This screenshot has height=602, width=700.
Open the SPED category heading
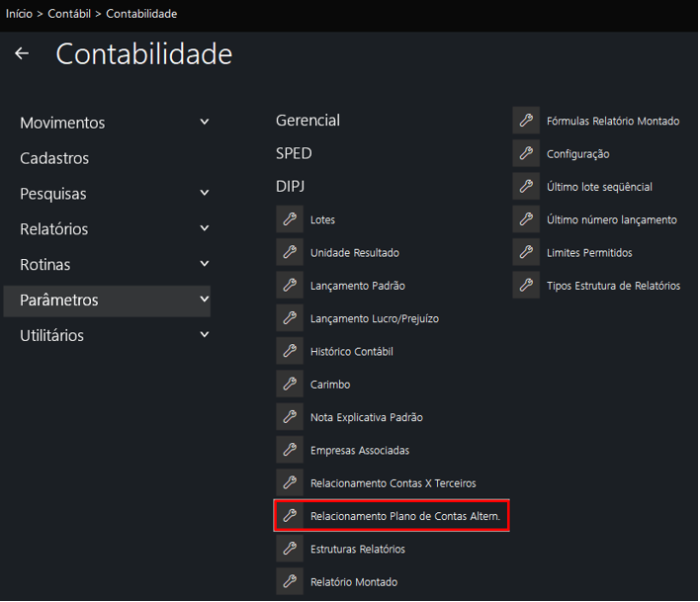(294, 153)
